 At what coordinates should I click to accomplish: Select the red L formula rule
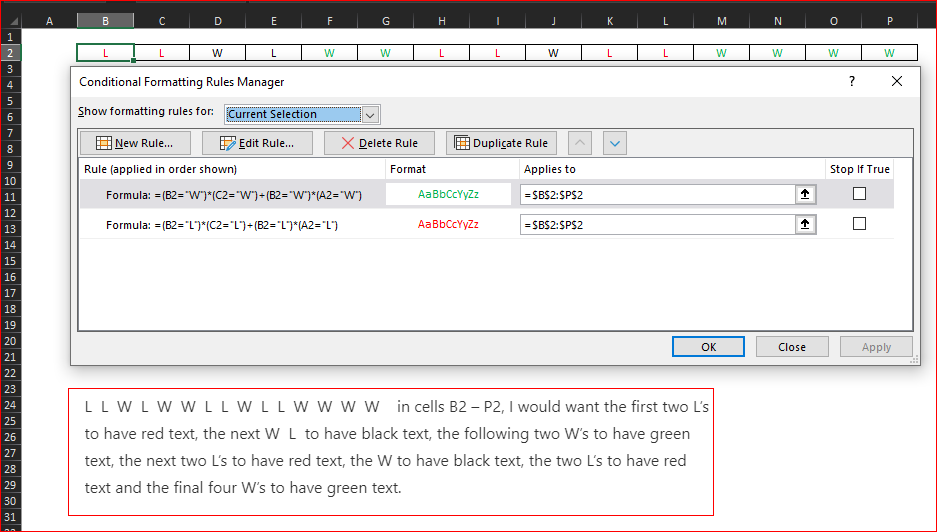[234, 225]
